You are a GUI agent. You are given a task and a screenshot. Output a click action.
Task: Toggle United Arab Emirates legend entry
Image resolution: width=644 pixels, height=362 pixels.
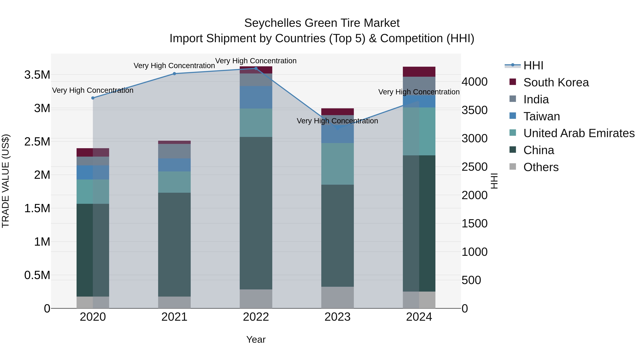[x=572, y=133]
